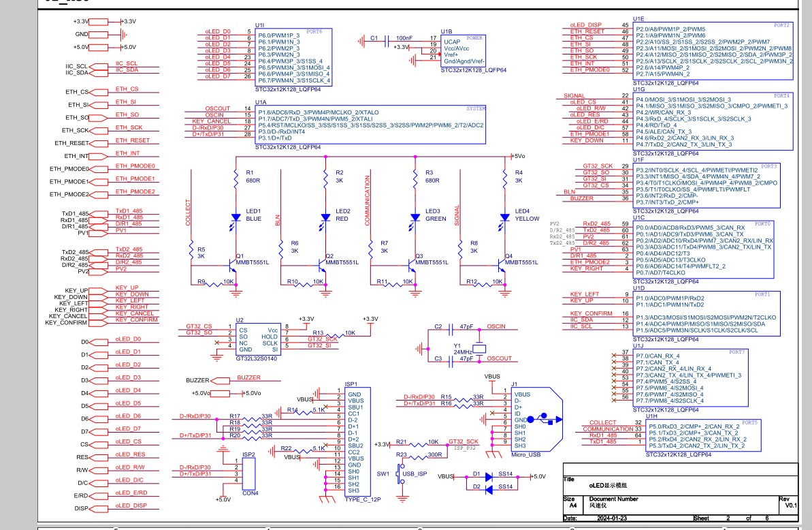Click the +5Vo rail label above R4
Screen dimensions: 812x530
pos(519,156)
